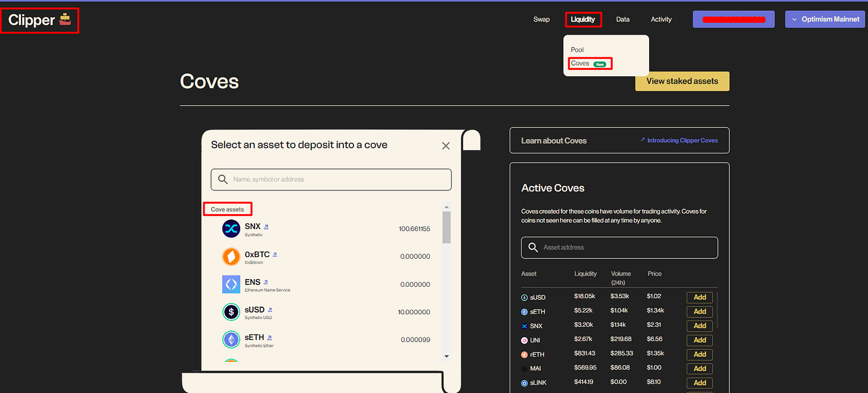Click the sUSD token icon in Cove assets
Screen dimensions: 868x393
(x=231, y=312)
